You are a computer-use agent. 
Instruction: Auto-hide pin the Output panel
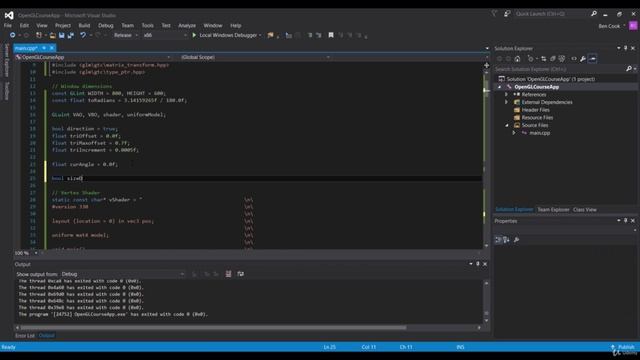(478, 264)
